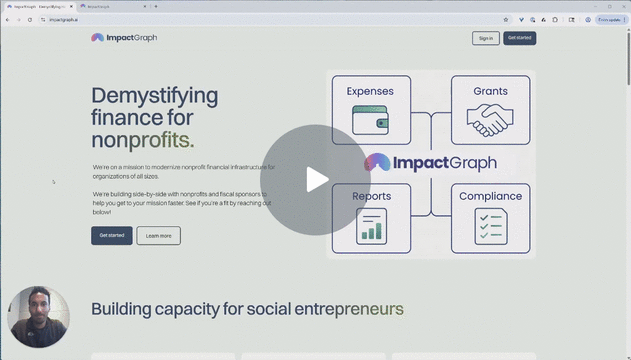The height and width of the screenshot is (360, 631).
Task: Click the impactgraph.ai address bar
Action: pos(274,20)
